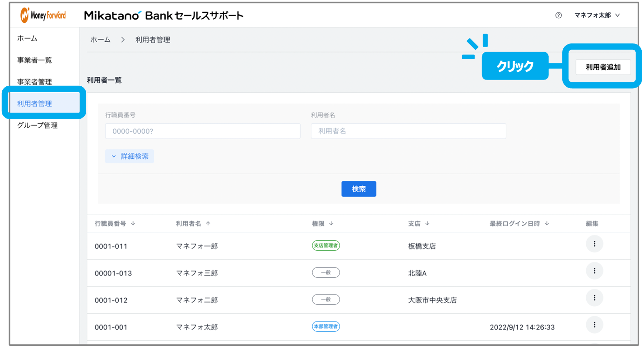Open edit menu for マネフォ一郎 row
The image size is (644, 348).
[x=594, y=244]
